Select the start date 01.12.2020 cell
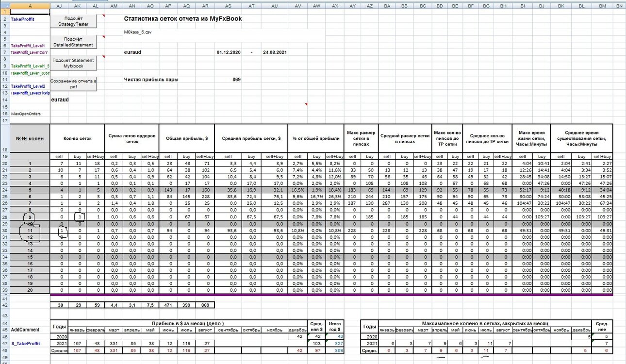Image resolution: width=626 pixels, height=364 pixels. pos(229,52)
